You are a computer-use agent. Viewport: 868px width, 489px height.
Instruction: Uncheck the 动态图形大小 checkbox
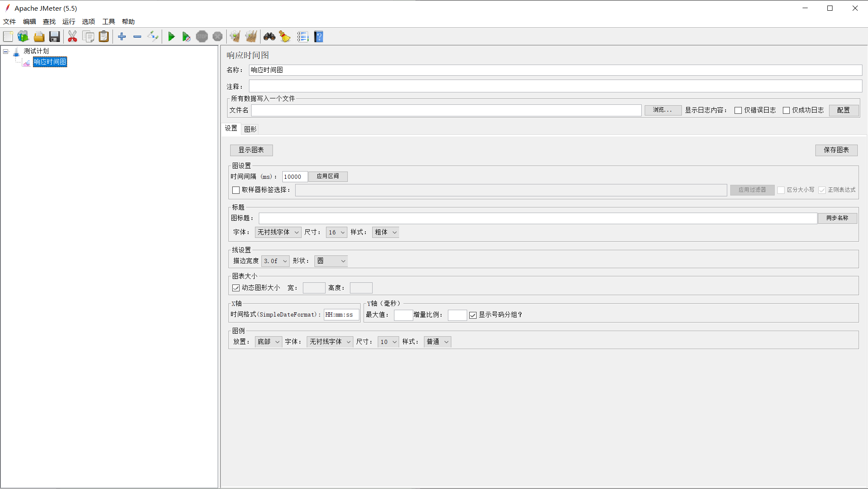[236, 288]
